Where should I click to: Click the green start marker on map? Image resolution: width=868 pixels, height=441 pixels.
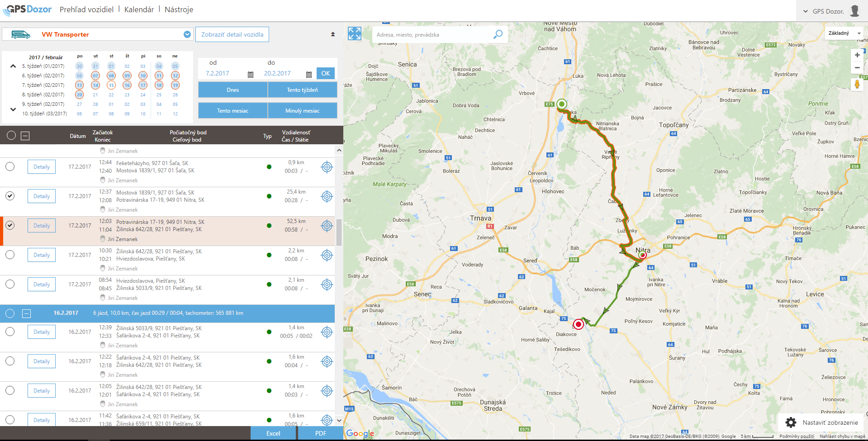[x=562, y=104]
